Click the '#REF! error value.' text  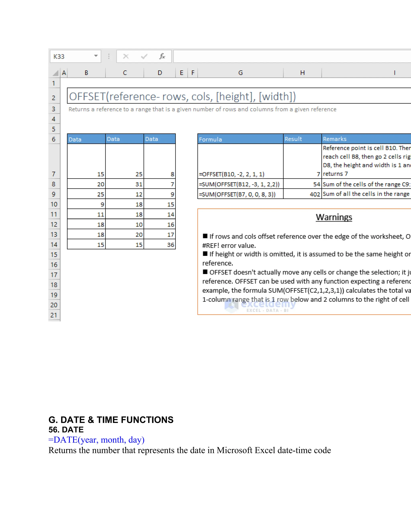tap(229, 246)
